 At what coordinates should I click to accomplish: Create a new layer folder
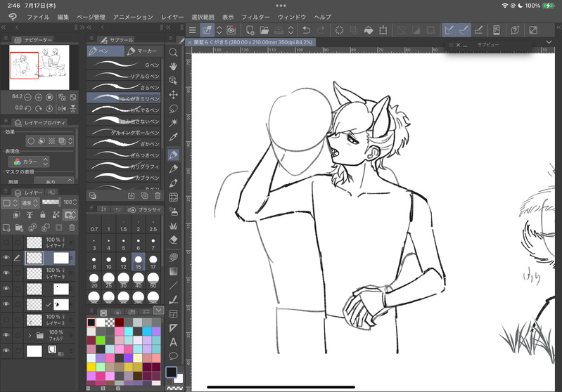pyautogui.click(x=19, y=228)
